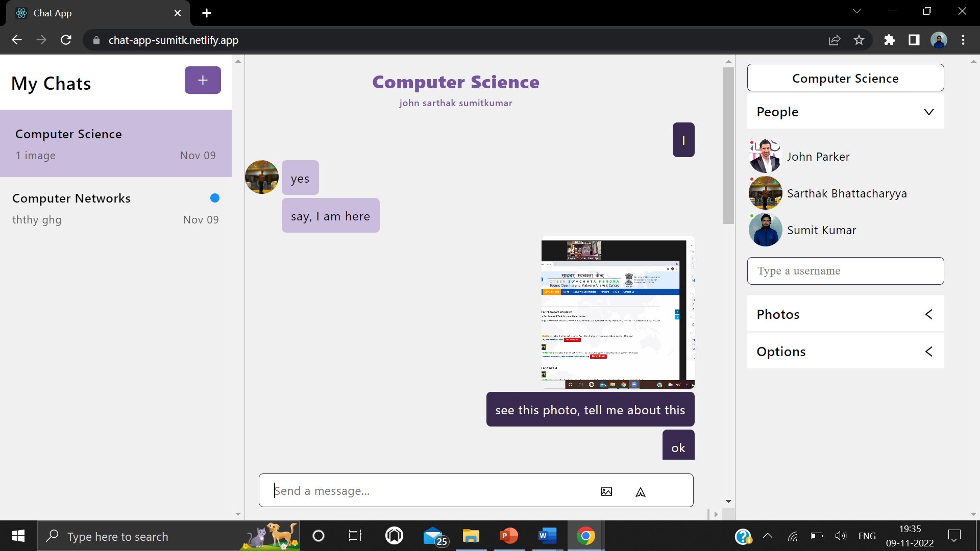This screenshot has width=980, height=551.
Task: Bookmark this page with the star icon
Action: (x=859, y=40)
